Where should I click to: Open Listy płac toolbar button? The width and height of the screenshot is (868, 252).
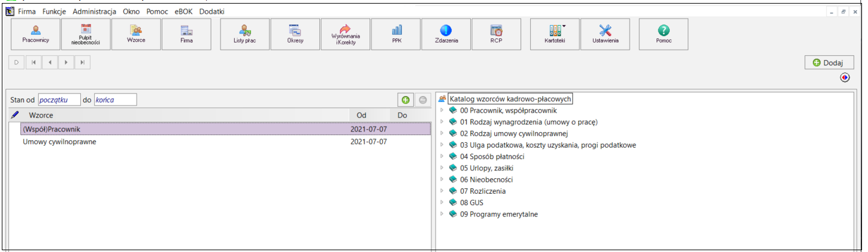[245, 34]
